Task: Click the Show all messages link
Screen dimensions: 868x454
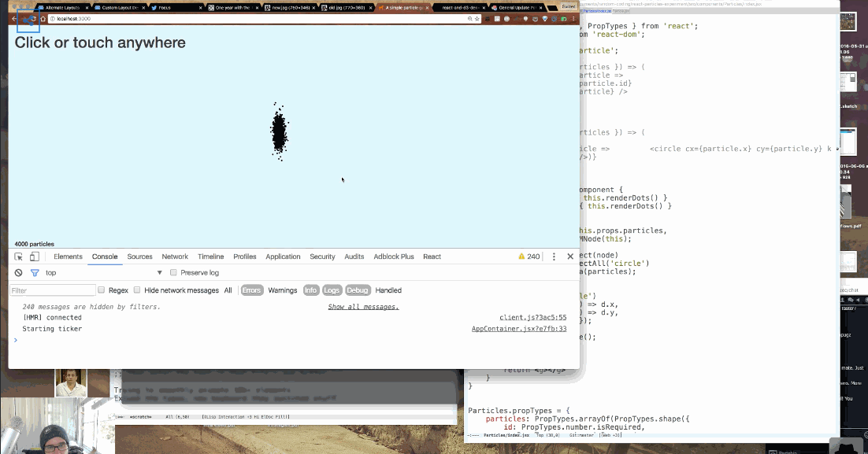Action: point(363,307)
